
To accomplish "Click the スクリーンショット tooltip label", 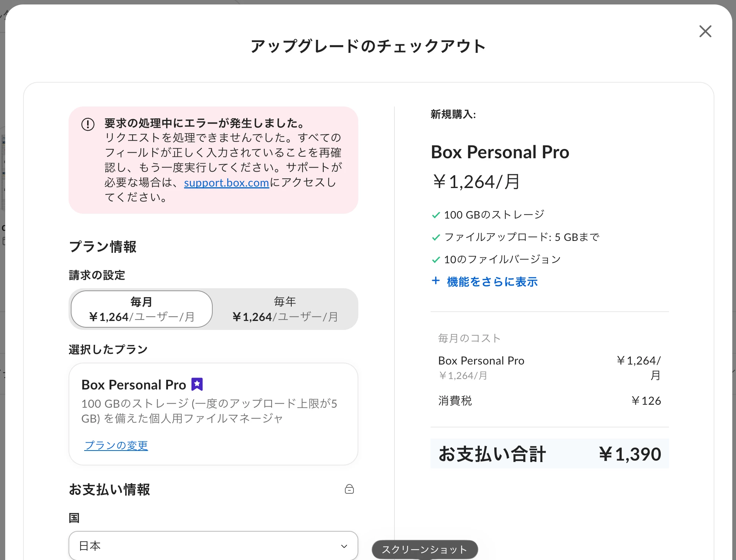I will click(x=425, y=550).
